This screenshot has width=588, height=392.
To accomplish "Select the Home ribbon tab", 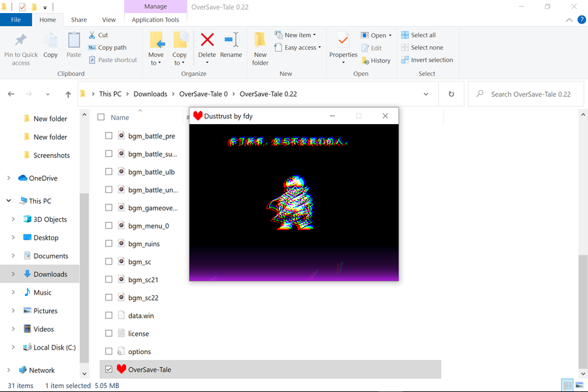I will (x=48, y=20).
